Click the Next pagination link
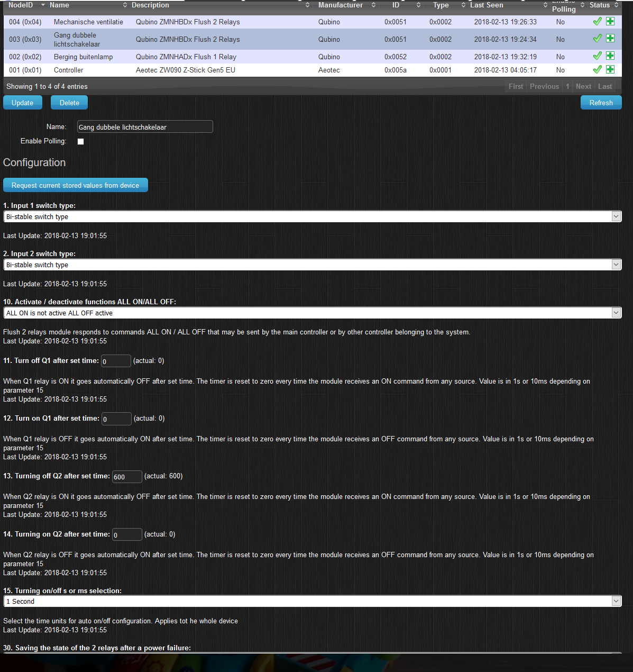This screenshot has width=633, height=672. tap(583, 86)
